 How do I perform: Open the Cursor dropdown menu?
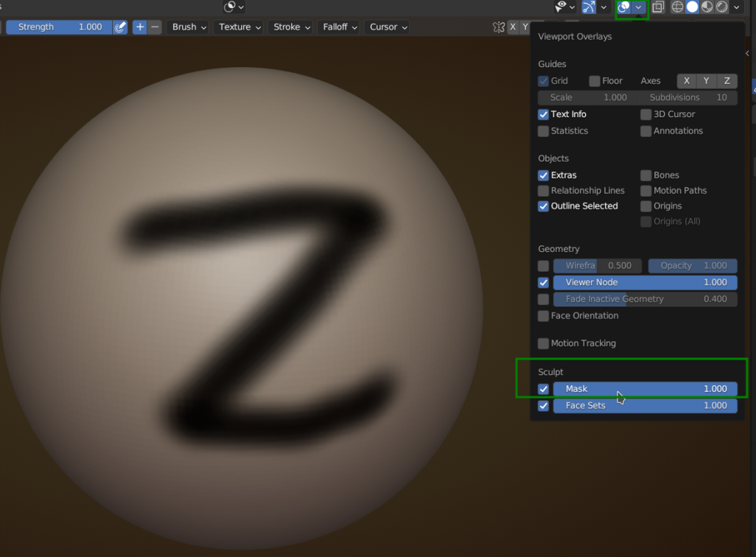(388, 27)
